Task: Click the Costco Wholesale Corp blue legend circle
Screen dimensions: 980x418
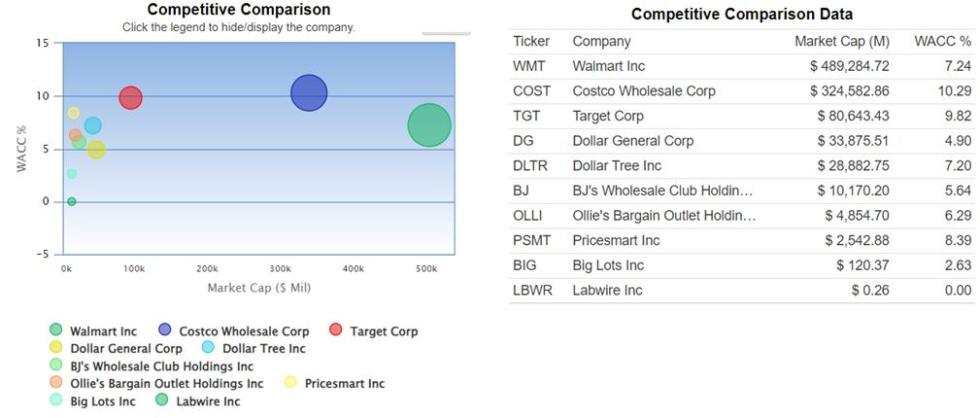Action: point(164,331)
